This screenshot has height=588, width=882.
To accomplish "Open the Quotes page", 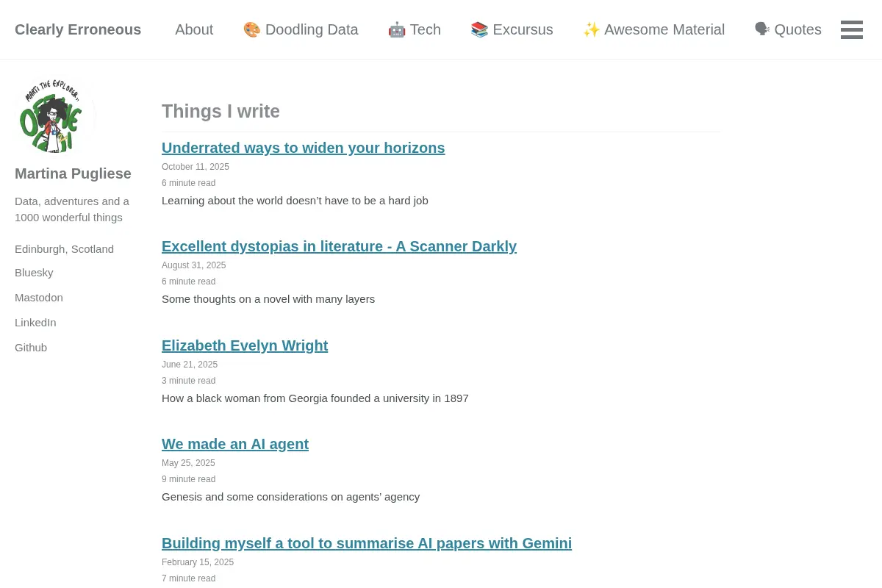I will (x=788, y=29).
